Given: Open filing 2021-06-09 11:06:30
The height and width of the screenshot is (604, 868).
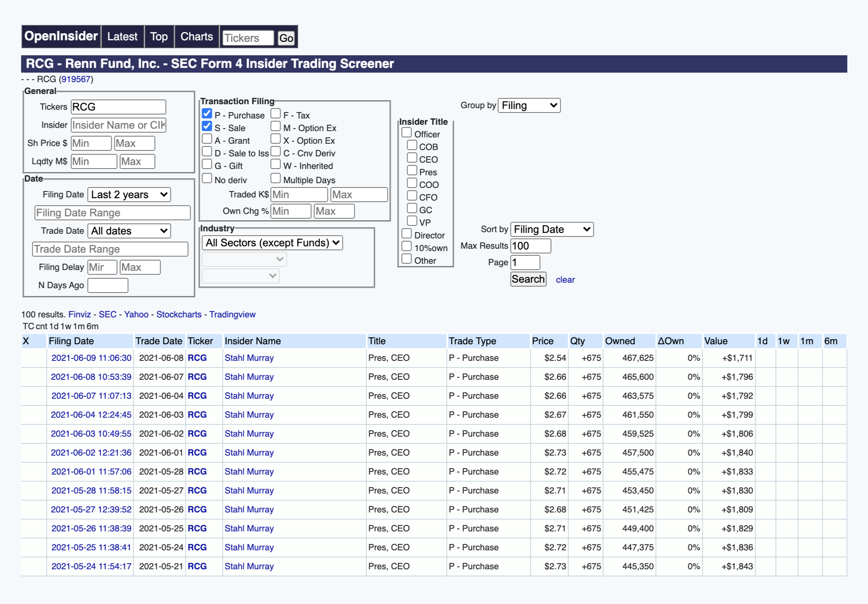Looking at the screenshot, I should tap(91, 358).
